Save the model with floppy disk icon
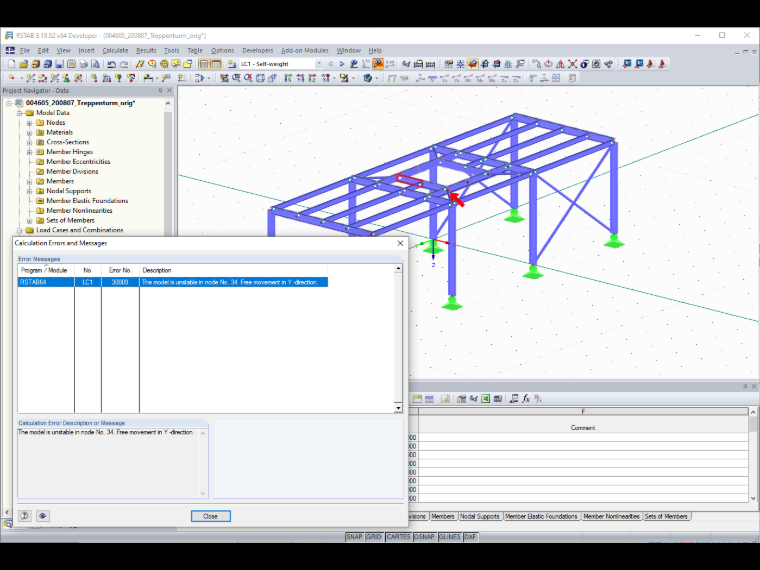The height and width of the screenshot is (570, 760). pos(59,63)
